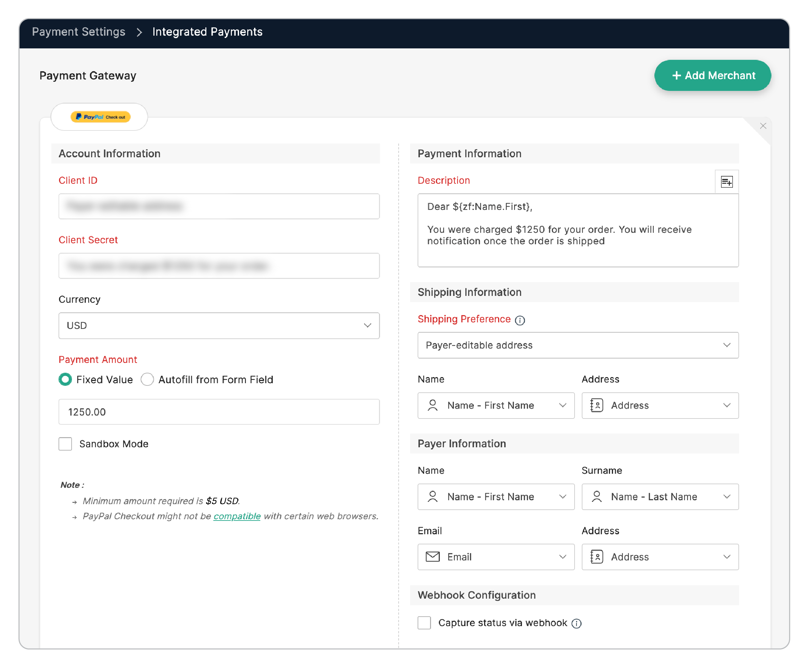Click the Client ID input field
Viewport: 812px width, 666px height.
click(219, 206)
